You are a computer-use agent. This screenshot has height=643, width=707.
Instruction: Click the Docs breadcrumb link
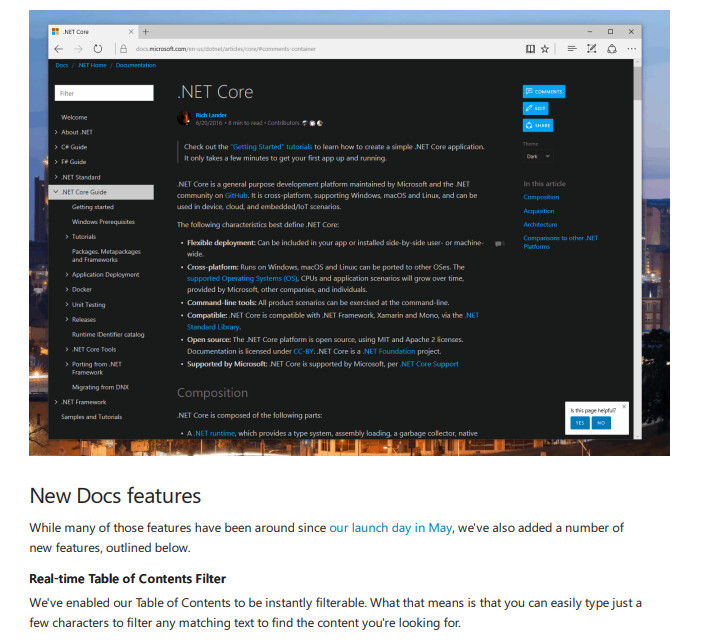tap(62, 65)
